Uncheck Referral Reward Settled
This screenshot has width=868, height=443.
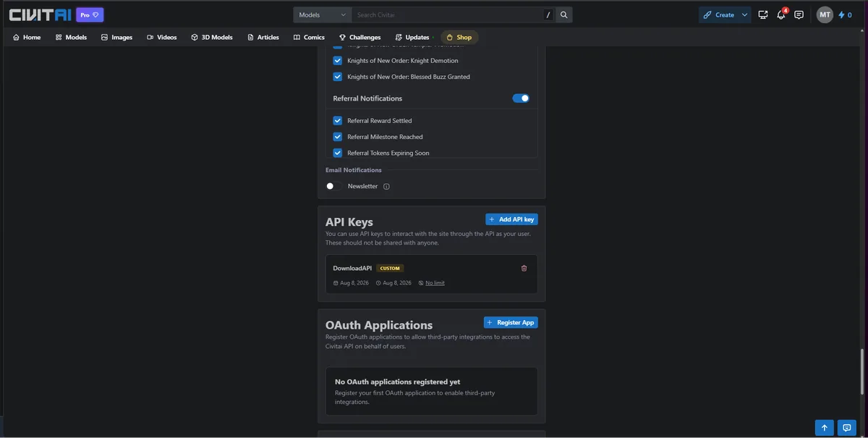click(x=338, y=121)
